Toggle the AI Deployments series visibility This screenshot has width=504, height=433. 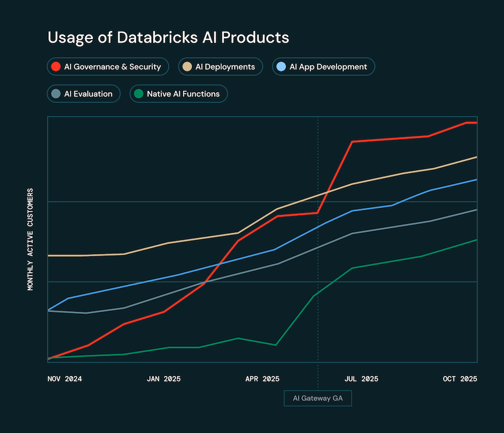pos(220,67)
